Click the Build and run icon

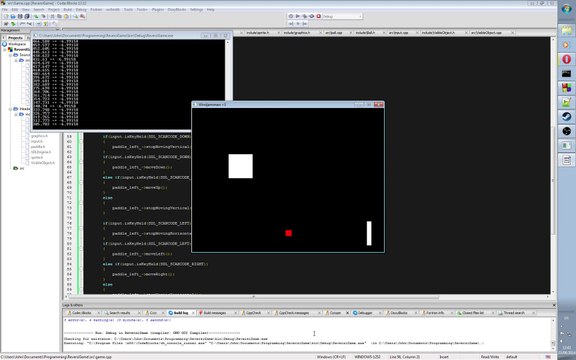pos(305,16)
